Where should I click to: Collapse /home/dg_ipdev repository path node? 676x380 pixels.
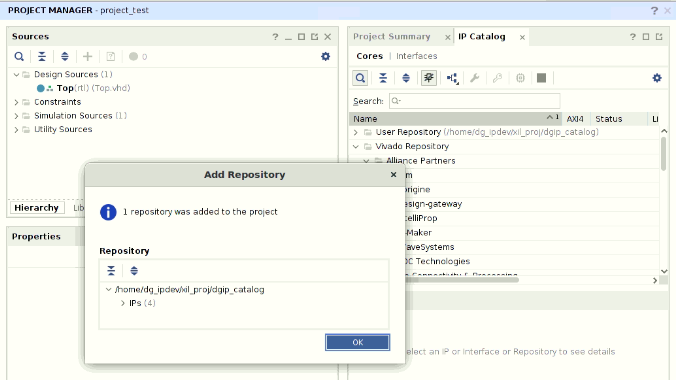(x=109, y=289)
